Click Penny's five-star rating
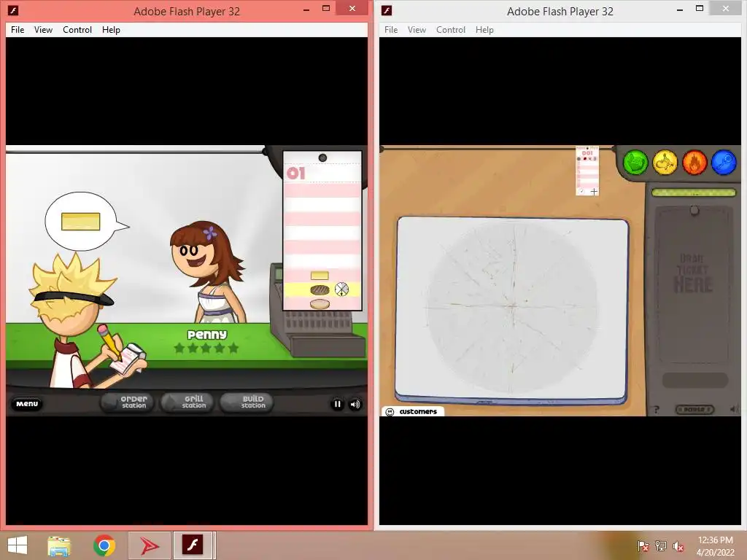Viewport: 747px width, 560px height. click(206, 348)
